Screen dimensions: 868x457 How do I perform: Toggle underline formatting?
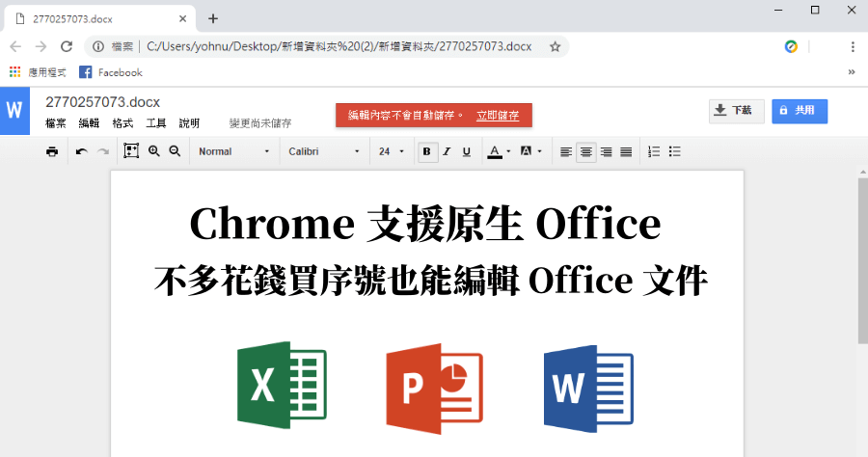point(467,151)
